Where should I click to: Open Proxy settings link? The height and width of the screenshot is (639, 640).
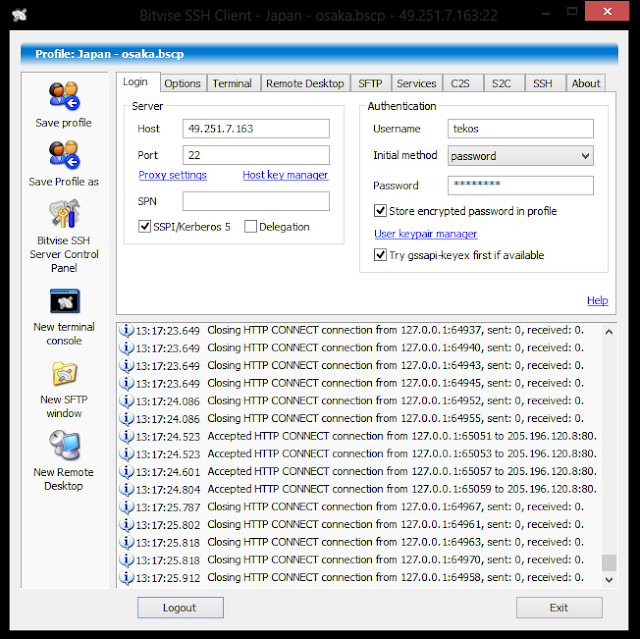pos(173,175)
